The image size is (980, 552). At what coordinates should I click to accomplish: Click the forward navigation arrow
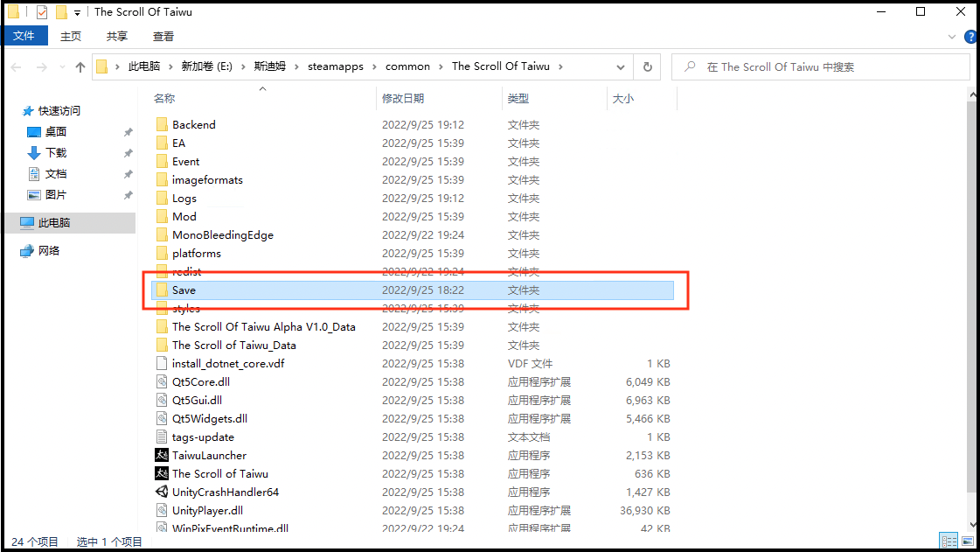pos(41,66)
